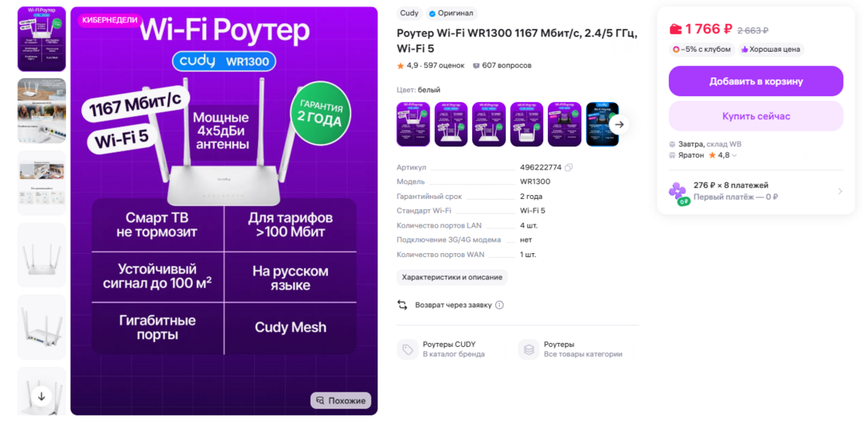Click Купить сейчас button

click(756, 116)
